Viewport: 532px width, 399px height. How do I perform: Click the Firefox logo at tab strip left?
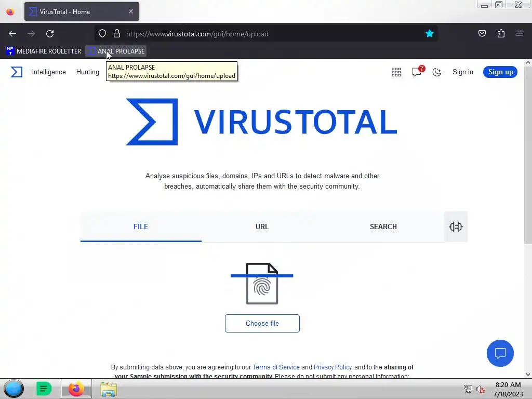tap(10, 11)
